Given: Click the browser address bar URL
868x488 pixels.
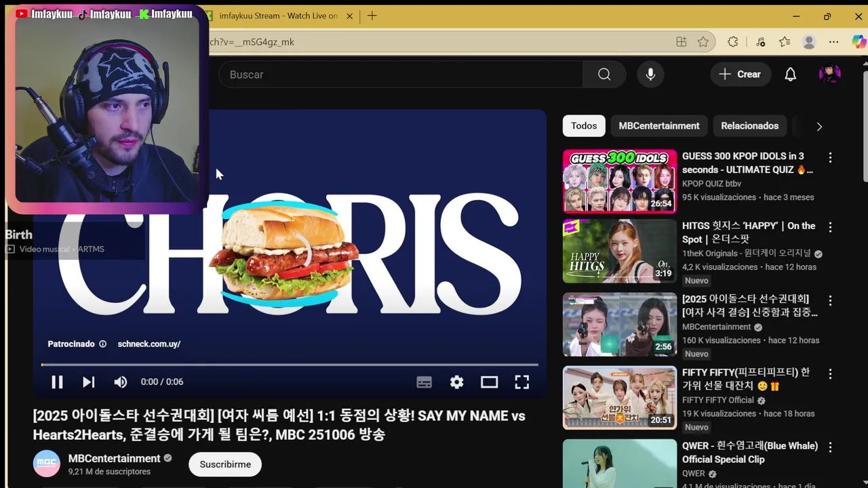Looking at the screenshot, I should [251, 42].
